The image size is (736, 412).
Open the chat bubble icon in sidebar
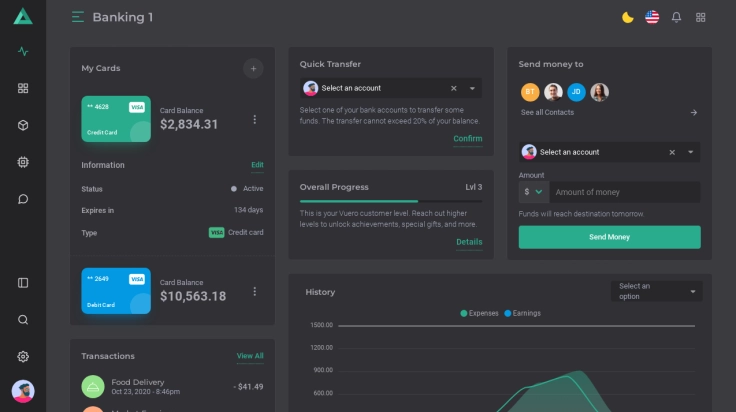pyautogui.click(x=23, y=199)
